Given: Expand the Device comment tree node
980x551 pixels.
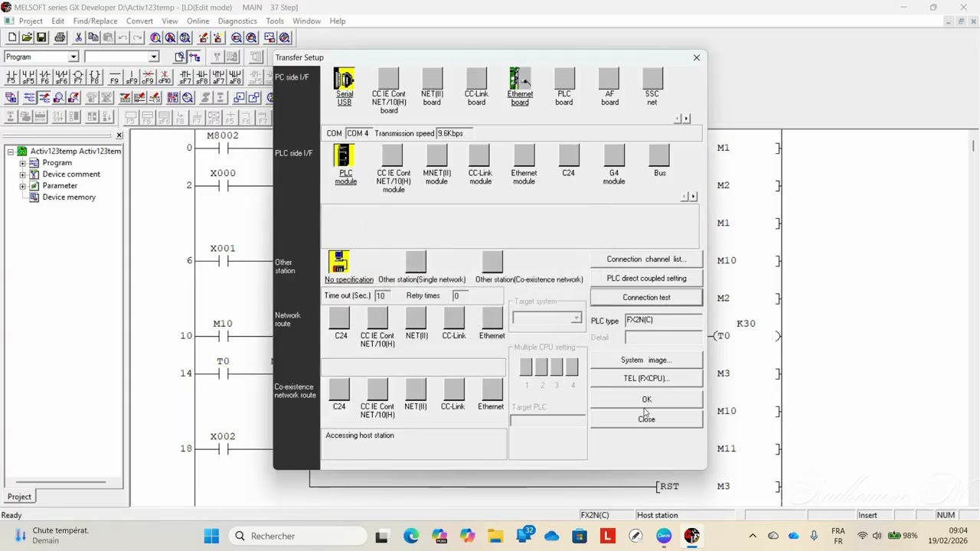Looking at the screenshot, I should coord(22,174).
